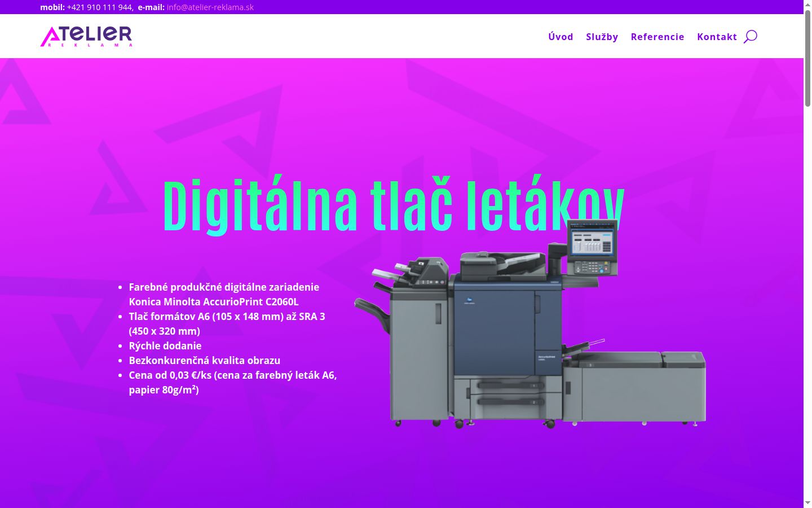The width and height of the screenshot is (812, 508).
Task: Select the text 'Rýchle dodanie'
Action: [x=165, y=345]
